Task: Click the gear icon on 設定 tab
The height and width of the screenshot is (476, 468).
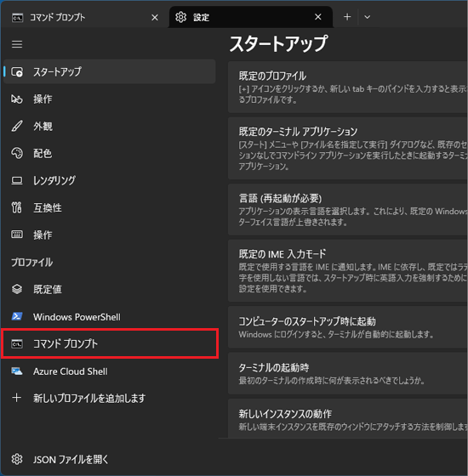Action: [x=180, y=17]
